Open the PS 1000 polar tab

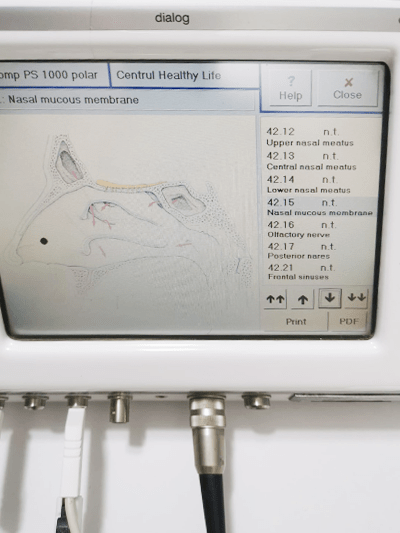[54, 75]
